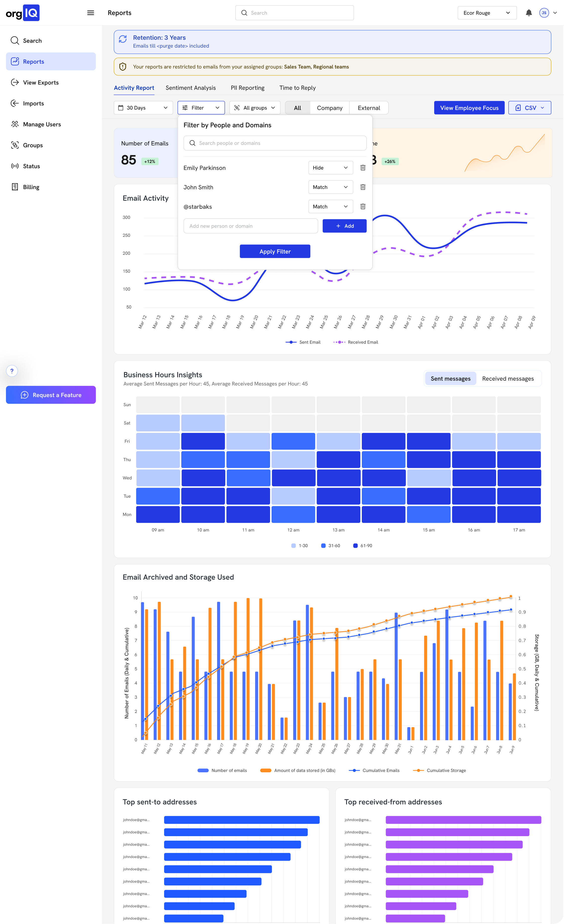Click View Employee Focus button
Image resolution: width=564 pixels, height=924 pixels.
469,108
